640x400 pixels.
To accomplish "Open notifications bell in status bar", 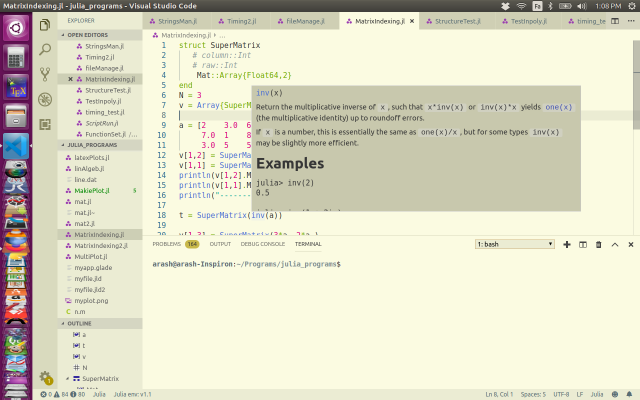I will [x=629, y=394].
